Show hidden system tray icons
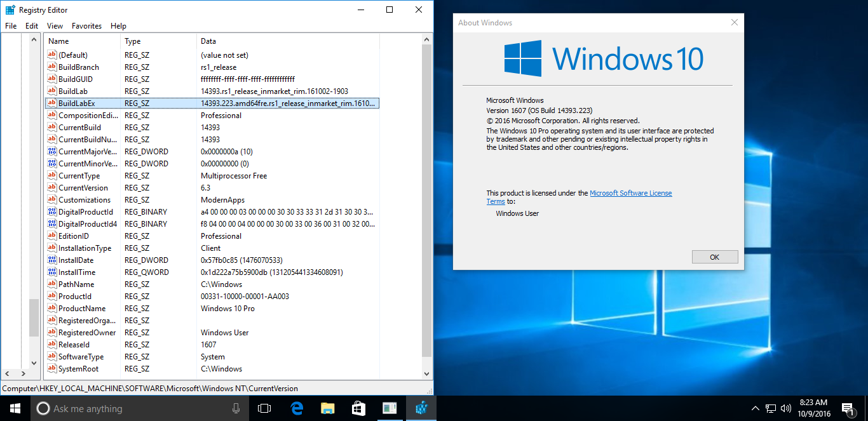Screen dimensions: 868x421 tap(756, 408)
